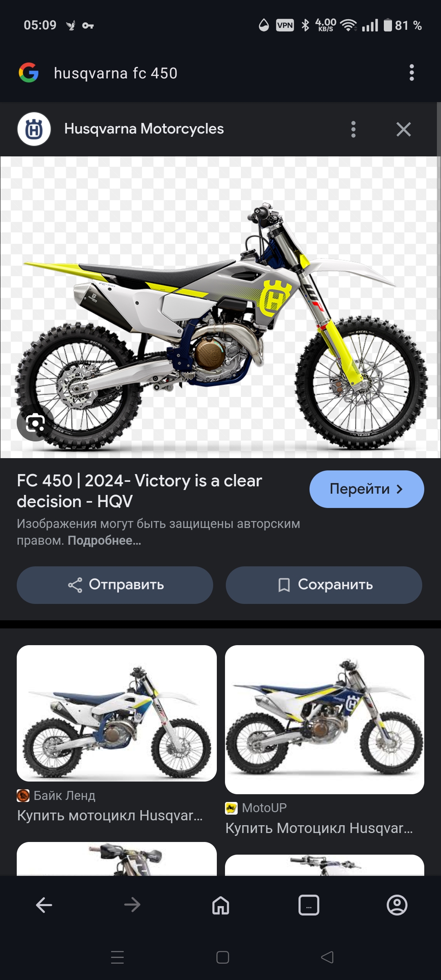
Task: Open Купить Мотоцикл link under MotoUP
Action: pos(319,828)
